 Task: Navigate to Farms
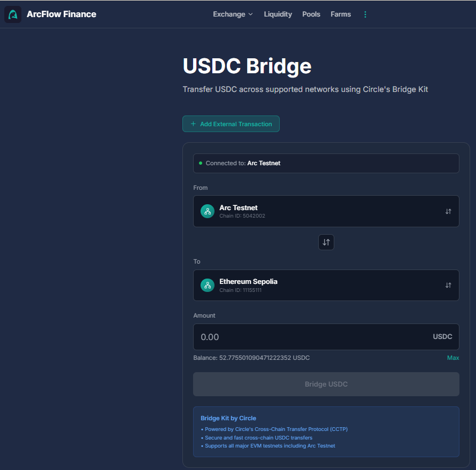point(341,14)
